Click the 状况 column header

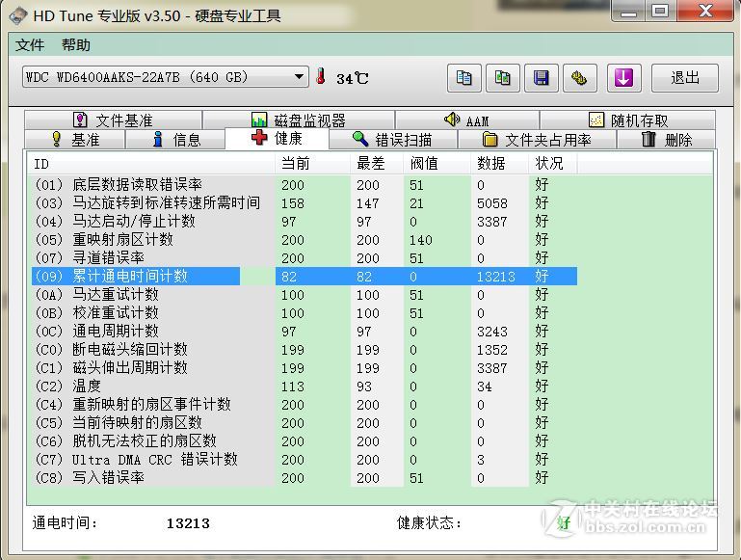[553, 164]
